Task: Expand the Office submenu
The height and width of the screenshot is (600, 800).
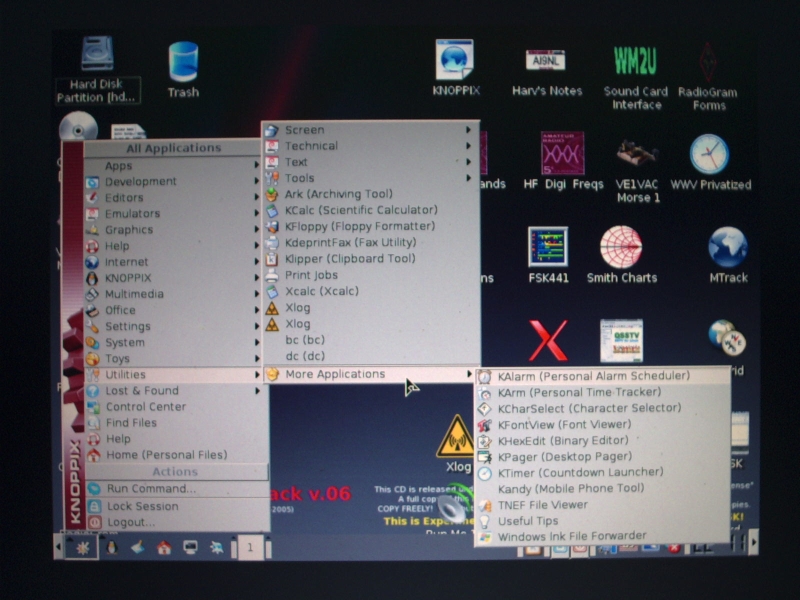Action: coord(172,310)
